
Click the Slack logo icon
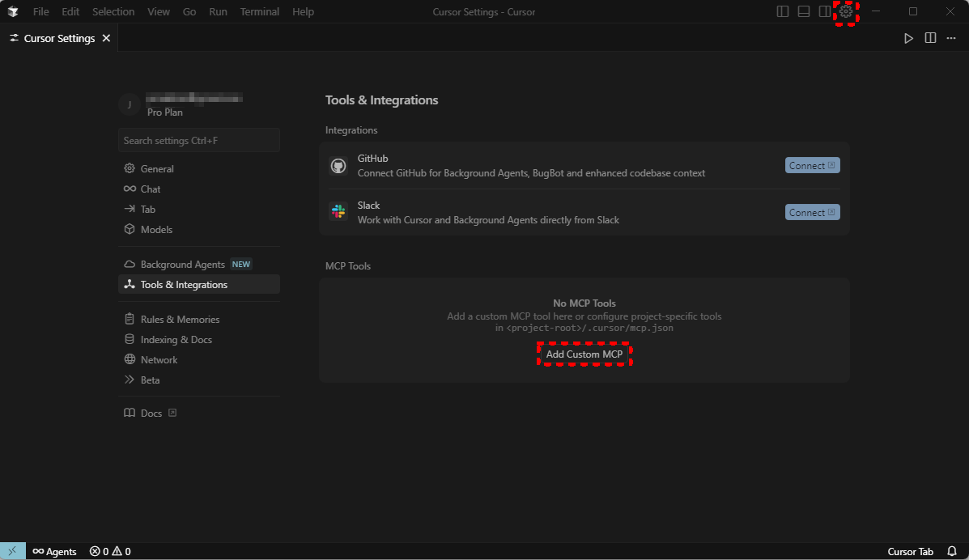point(338,211)
